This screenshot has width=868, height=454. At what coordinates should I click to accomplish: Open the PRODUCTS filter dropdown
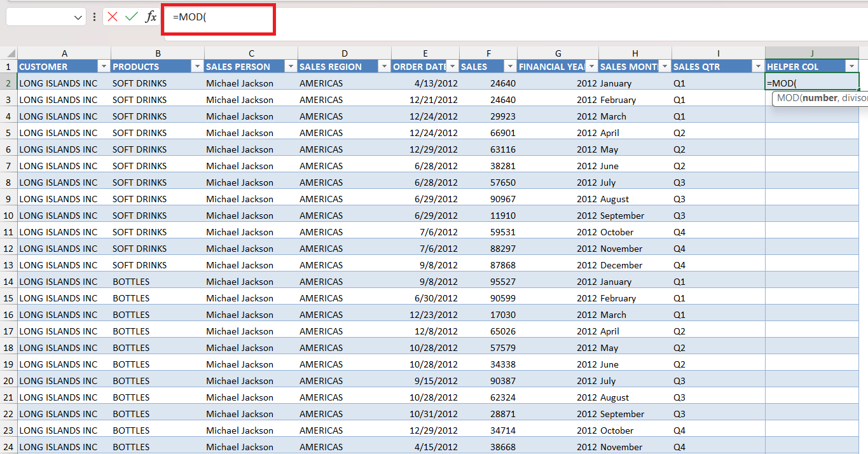(197, 67)
